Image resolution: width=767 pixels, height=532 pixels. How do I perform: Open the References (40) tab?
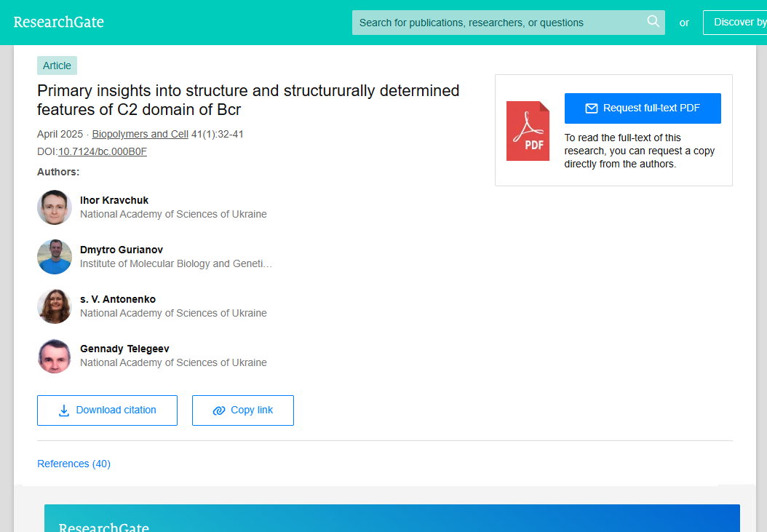(73, 464)
